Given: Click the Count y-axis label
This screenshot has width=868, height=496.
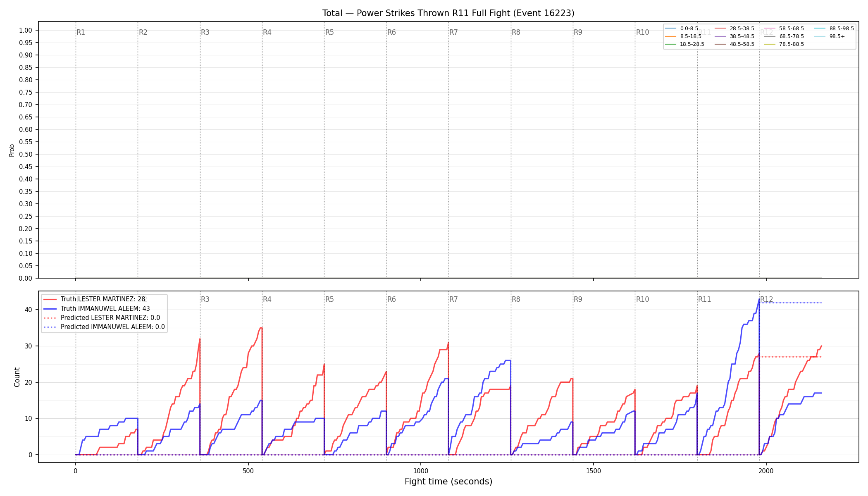Looking at the screenshot, I should coord(17,377).
